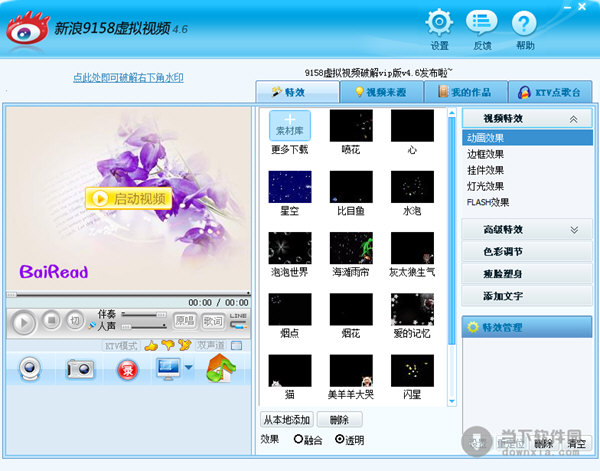Open the 色彩调节 panel

pyautogui.click(x=527, y=252)
